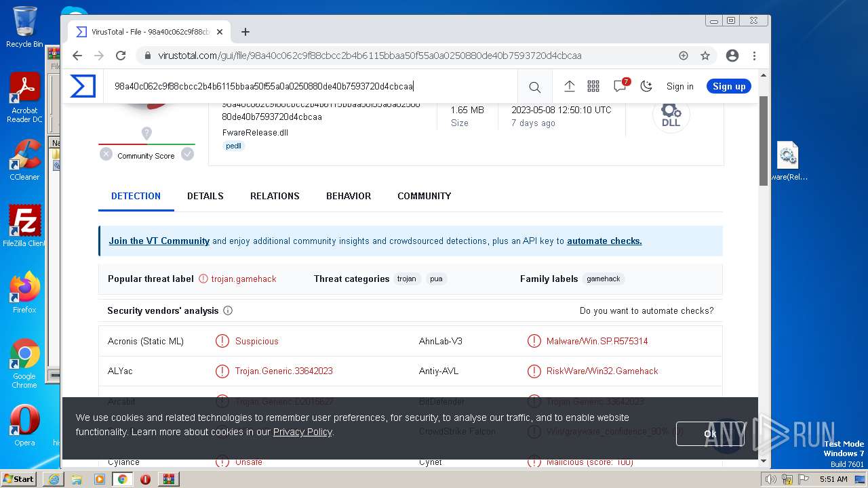The image size is (868, 488).
Task: Accept cookies with Ok button
Action: [710, 433]
